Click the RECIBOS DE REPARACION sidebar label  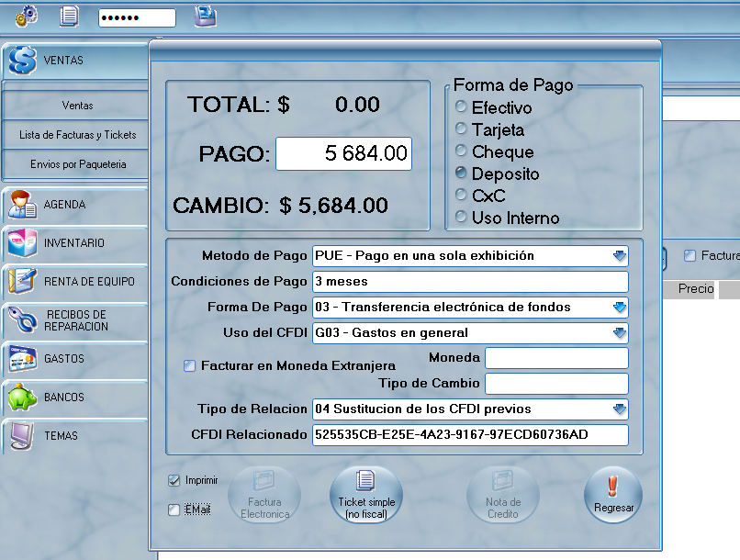[x=76, y=320]
